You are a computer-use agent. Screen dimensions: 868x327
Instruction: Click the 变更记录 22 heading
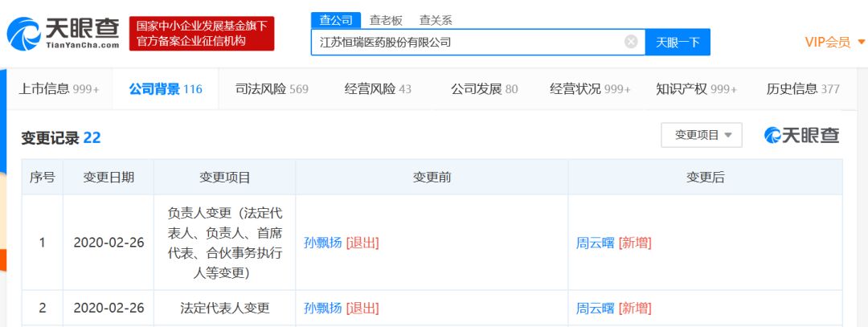click(x=61, y=137)
